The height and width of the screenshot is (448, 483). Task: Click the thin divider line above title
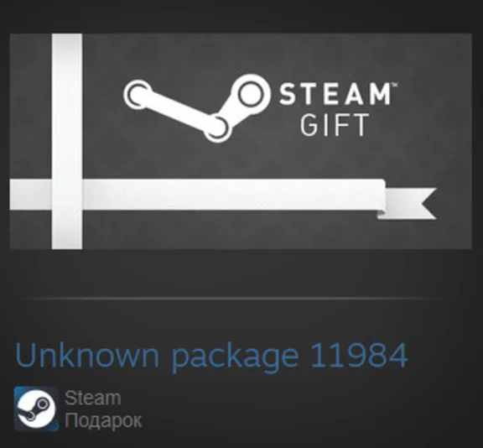click(x=231, y=299)
